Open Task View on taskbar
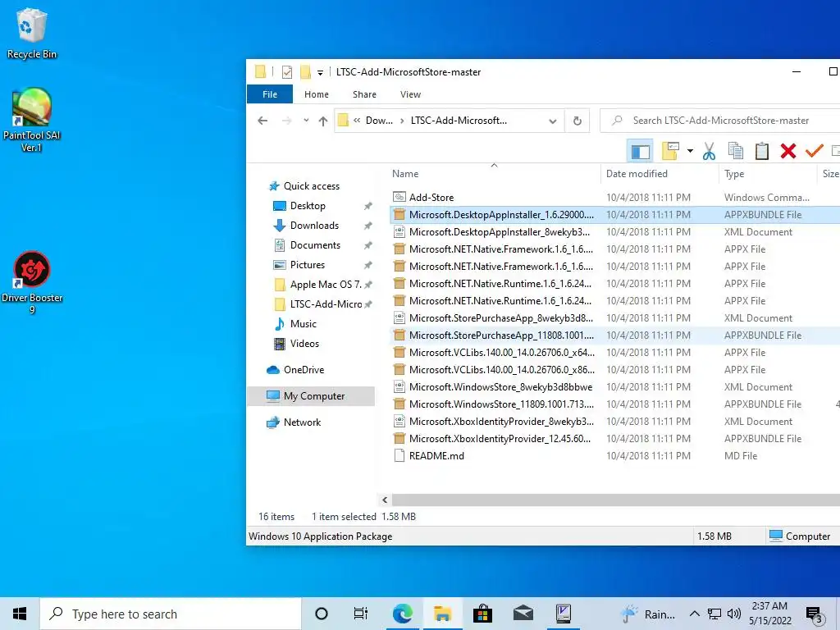This screenshot has height=630, width=840. tap(361, 614)
